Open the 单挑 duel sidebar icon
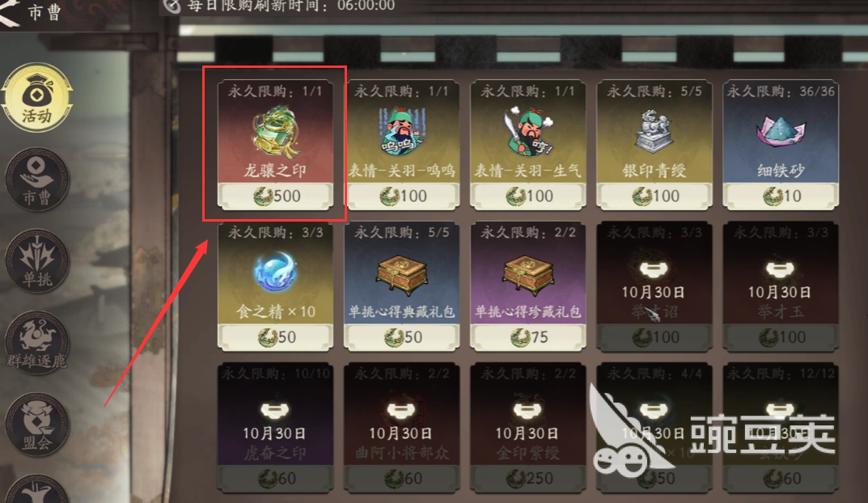Screen dimensions: 868x503 (37, 261)
